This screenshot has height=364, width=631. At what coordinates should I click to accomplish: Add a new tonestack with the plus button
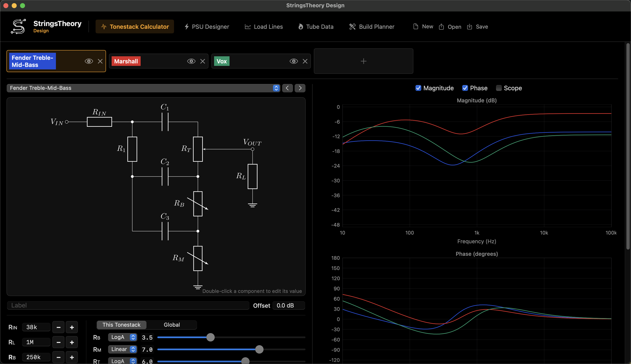(363, 61)
